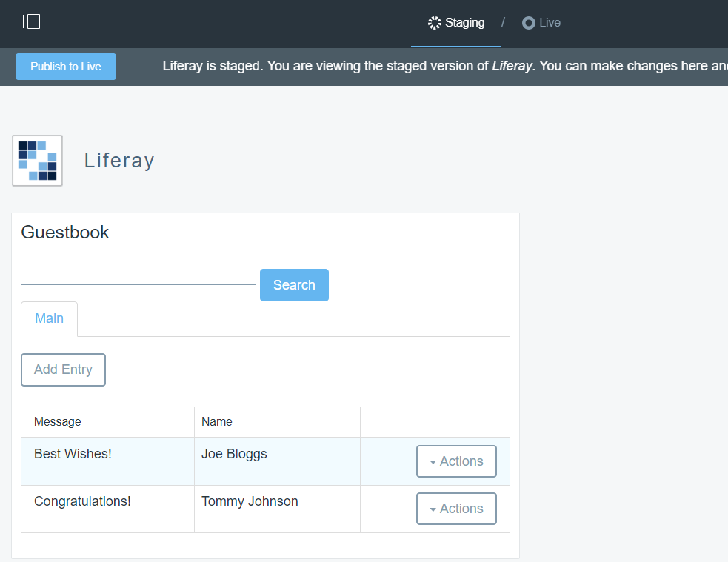Select the 'Congratulations!' message cell
Image resolution: width=728 pixels, height=562 pixels.
pyautogui.click(x=107, y=509)
